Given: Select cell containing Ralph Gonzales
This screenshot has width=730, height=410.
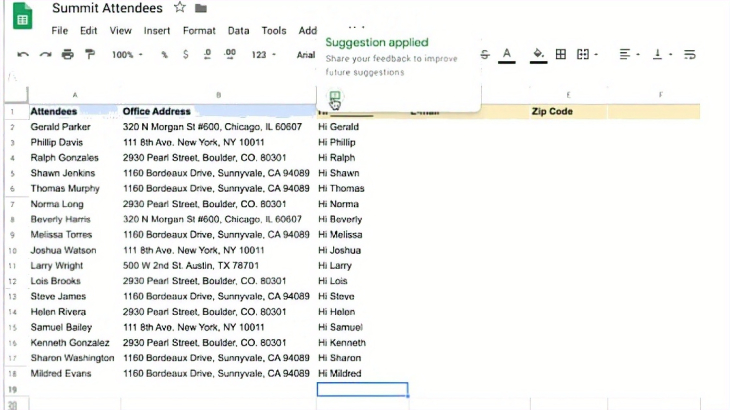Looking at the screenshot, I should point(74,158).
